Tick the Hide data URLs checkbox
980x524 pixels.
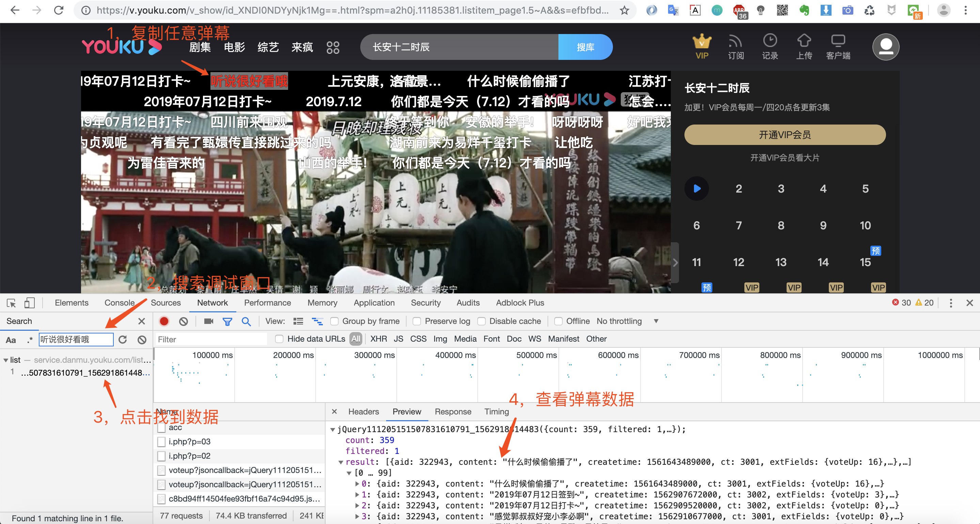pyautogui.click(x=279, y=339)
